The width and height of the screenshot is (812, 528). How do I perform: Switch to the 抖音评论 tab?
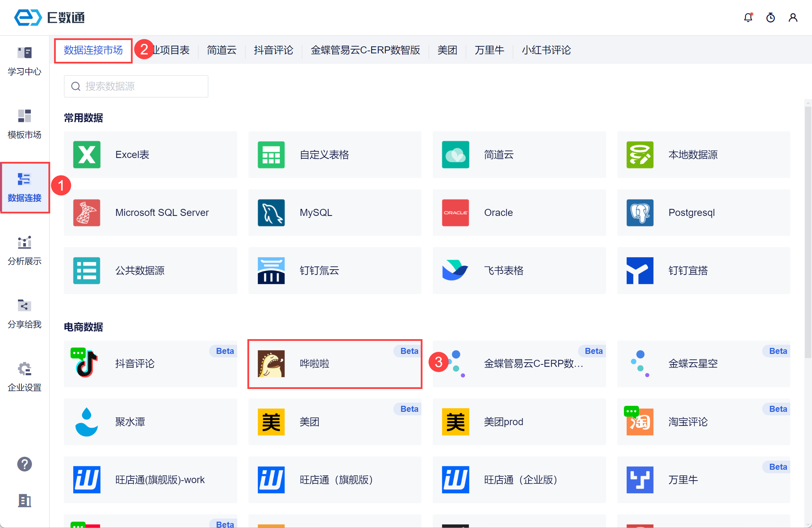273,50
